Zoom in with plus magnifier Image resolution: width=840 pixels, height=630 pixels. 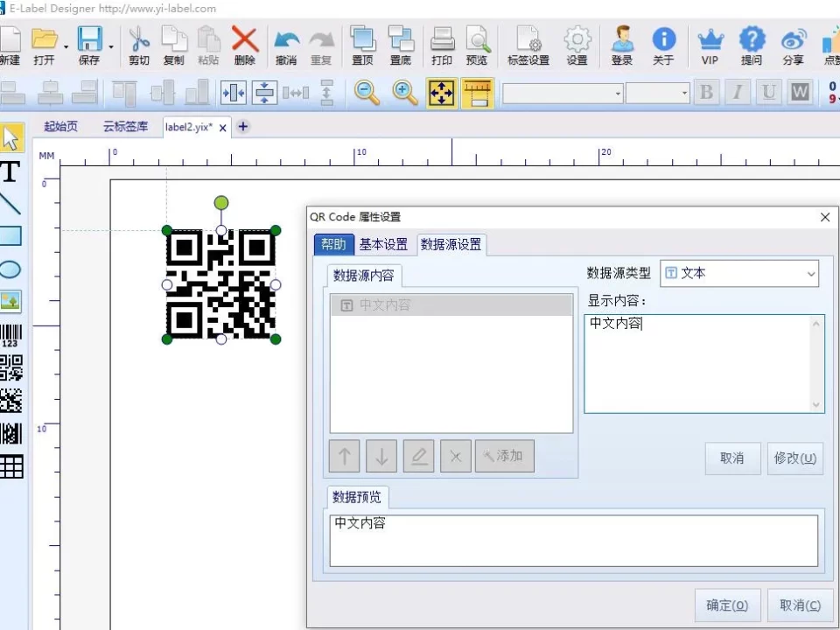point(405,93)
